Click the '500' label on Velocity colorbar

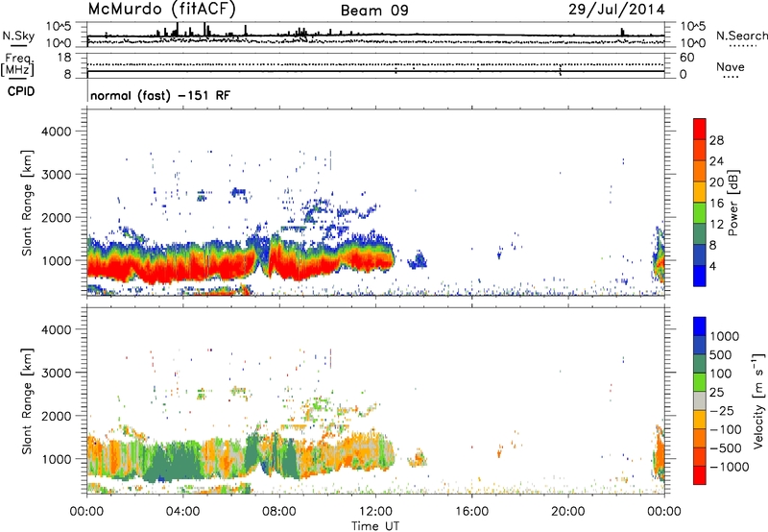tap(721, 354)
